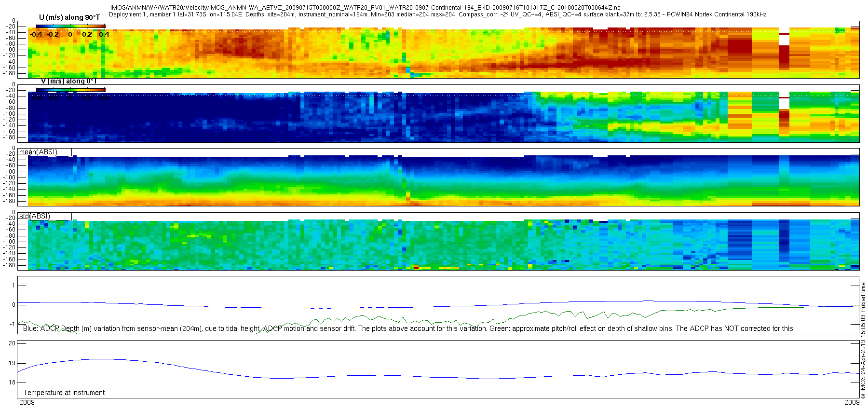
Task: Click the 'Temperature at instrument' label
Action: [64, 393]
